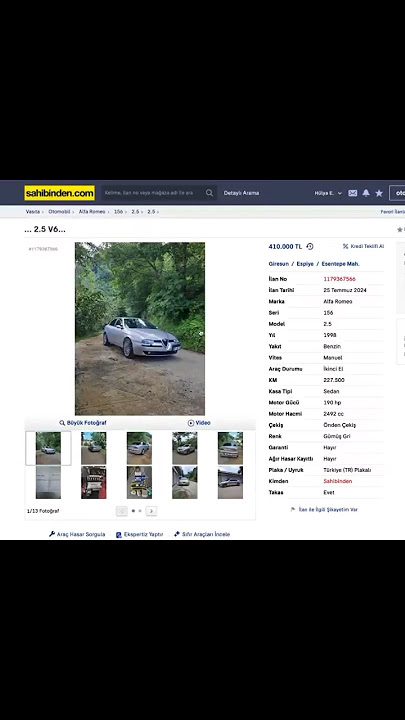
Task: Click the Gümüş Gri color value
Action: pyautogui.click(x=337, y=436)
